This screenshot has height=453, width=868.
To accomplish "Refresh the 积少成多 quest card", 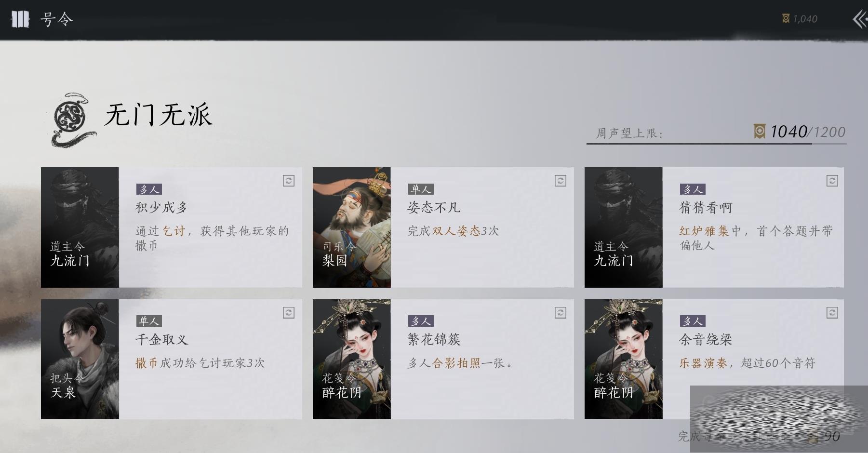I will point(288,181).
